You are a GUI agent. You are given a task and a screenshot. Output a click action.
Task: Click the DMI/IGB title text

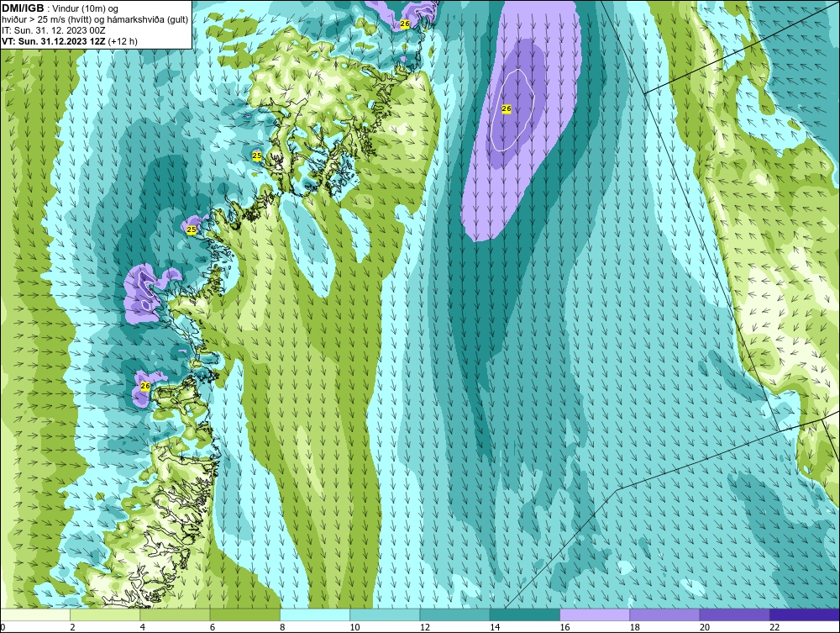coord(23,8)
